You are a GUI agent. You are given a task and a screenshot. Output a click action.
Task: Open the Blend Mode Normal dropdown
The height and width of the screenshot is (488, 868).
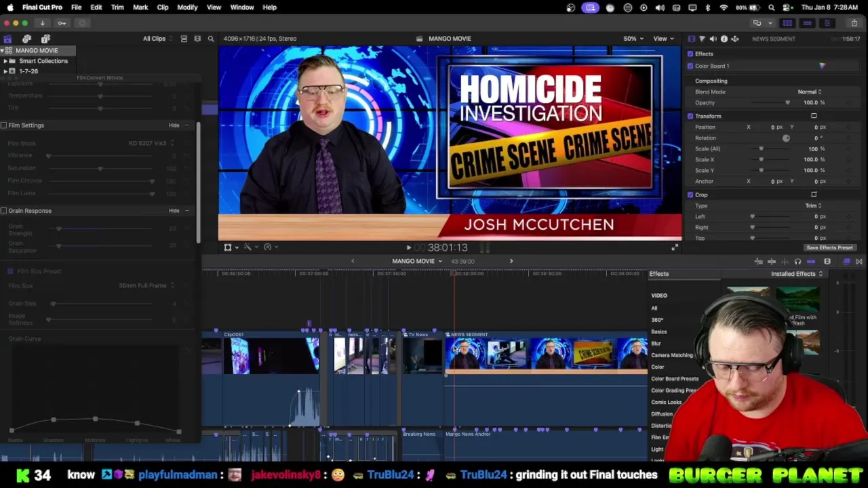pos(810,91)
